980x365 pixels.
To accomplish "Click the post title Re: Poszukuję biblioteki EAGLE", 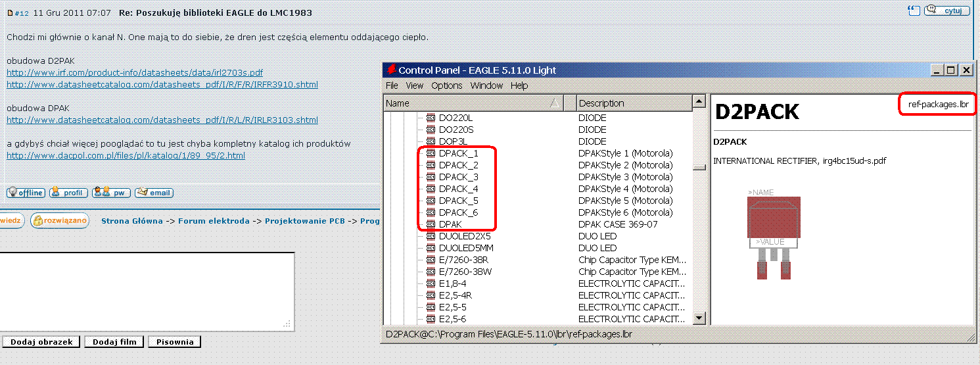I will (216, 12).
